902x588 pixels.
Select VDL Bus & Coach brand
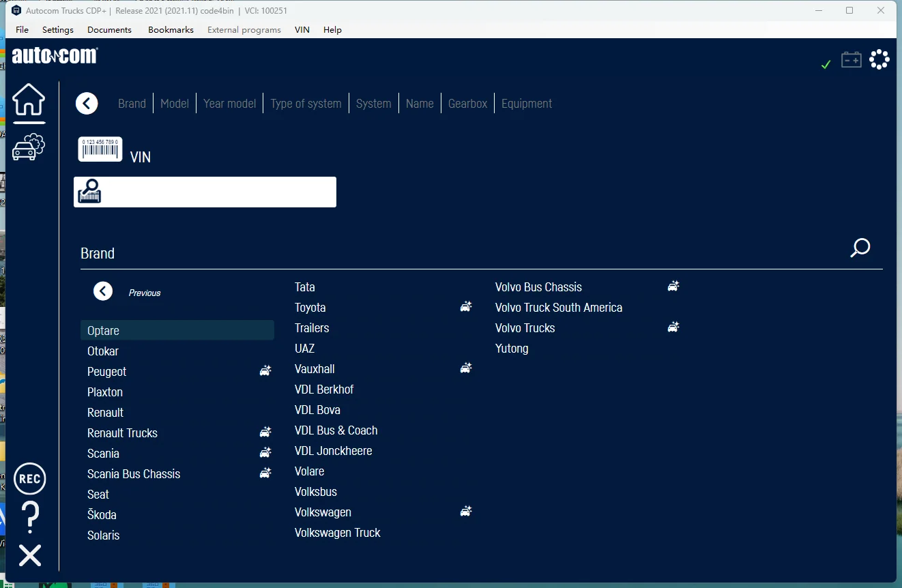coord(336,430)
